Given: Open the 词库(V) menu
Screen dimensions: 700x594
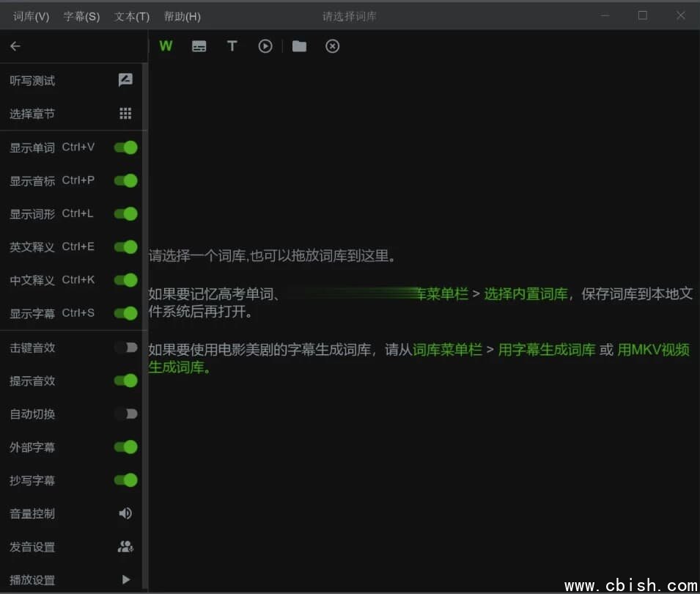Looking at the screenshot, I should 29,15.
